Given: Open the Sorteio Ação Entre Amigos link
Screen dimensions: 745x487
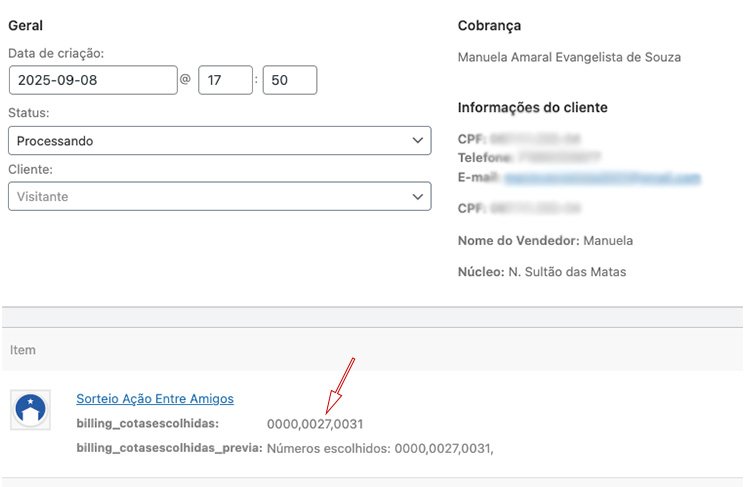Looking at the screenshot, I should 155,398.
